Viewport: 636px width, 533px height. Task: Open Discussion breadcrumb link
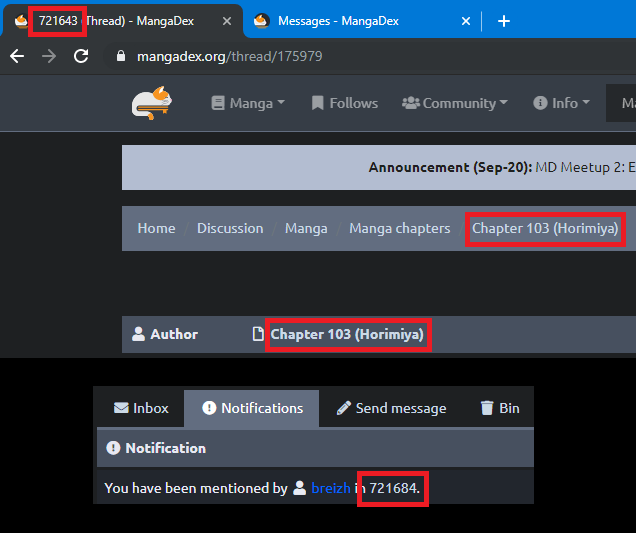tap(230, 228)
